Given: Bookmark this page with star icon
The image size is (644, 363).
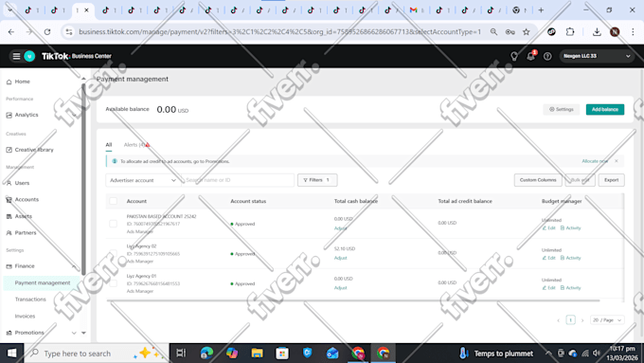Looking at the screenshot, I should 527,31.
